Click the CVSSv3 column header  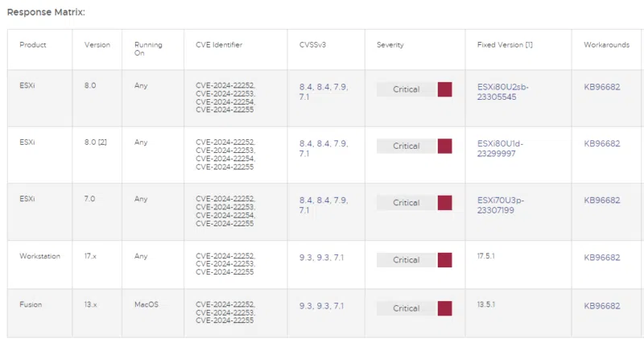[x=312, y=45]
